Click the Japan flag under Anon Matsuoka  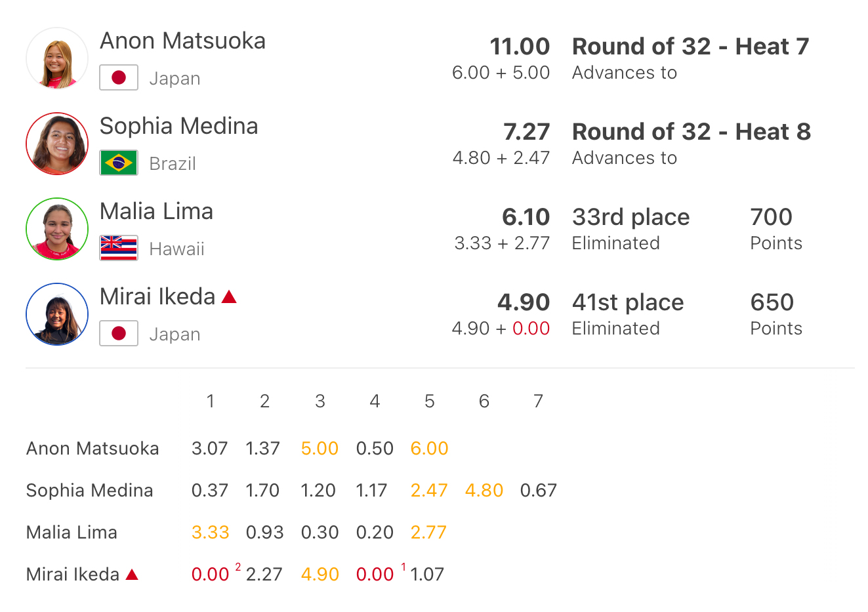119,77
